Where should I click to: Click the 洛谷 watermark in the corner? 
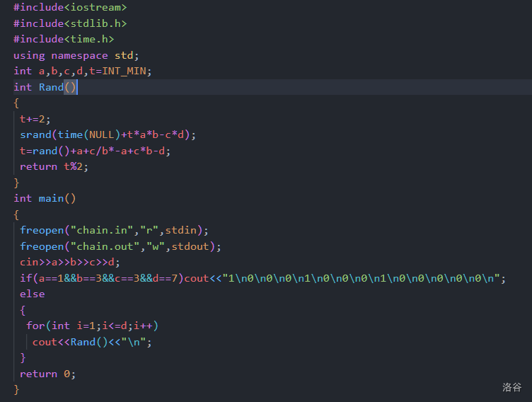[512, 387]
